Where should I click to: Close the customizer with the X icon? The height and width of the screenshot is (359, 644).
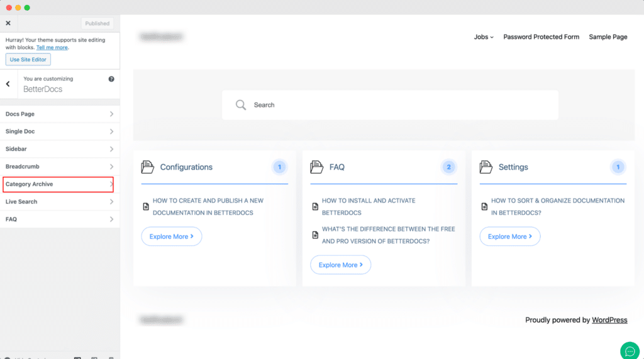click(x=8, y=23)
